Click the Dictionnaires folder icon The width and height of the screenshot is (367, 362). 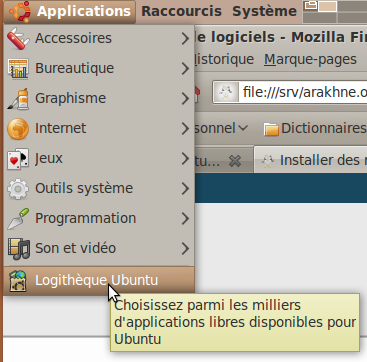tap(271, 129)
